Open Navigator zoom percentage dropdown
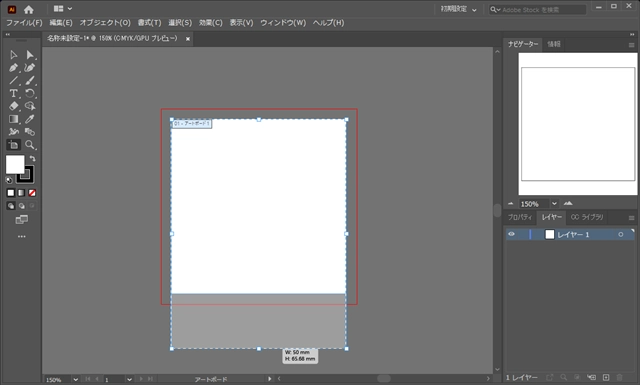 [554, 203]
